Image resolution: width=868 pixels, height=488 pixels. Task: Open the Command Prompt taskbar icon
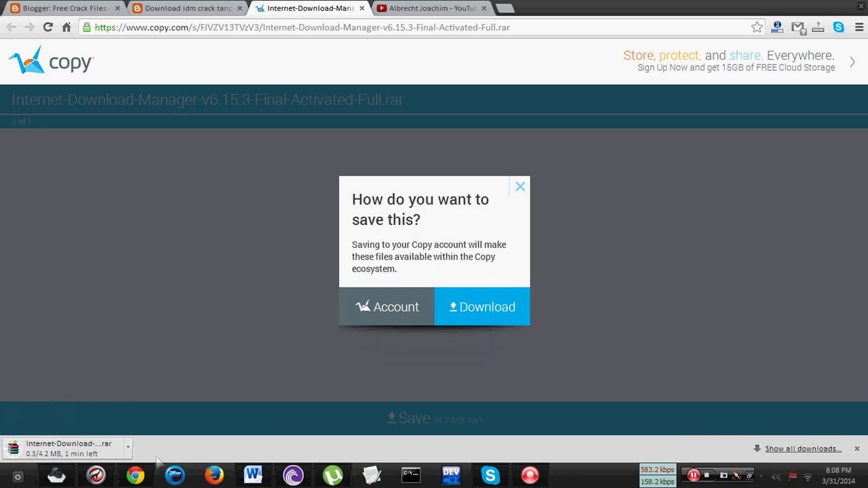411,476
